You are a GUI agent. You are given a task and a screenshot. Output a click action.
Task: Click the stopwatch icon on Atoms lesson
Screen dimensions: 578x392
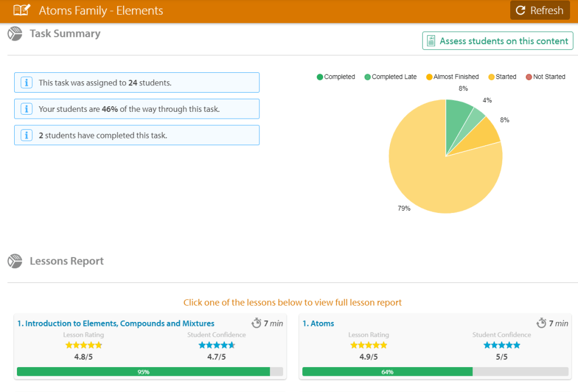tap(541, 323)
